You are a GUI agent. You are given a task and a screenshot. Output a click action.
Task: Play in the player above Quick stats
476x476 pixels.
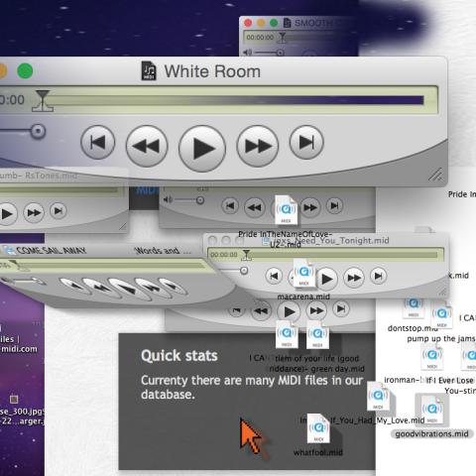point(289,311)
